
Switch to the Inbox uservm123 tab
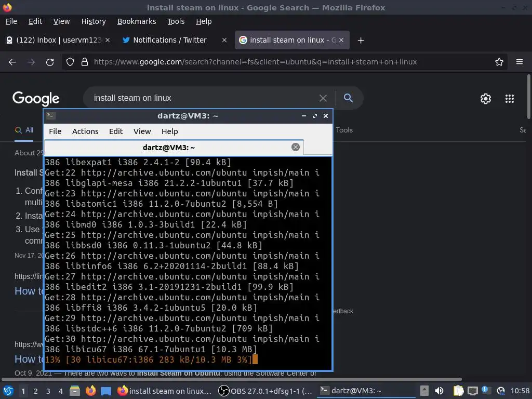pyautogui.click(x=58, y=40)
